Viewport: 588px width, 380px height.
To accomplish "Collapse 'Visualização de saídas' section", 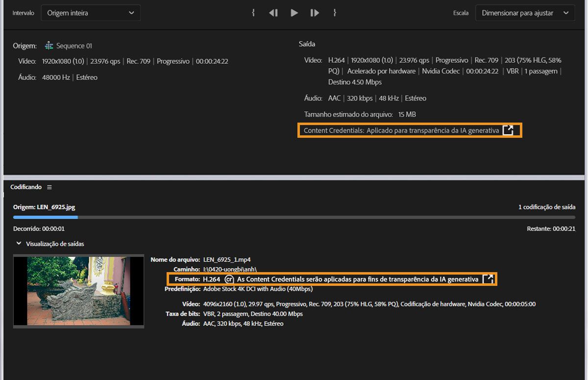I will 19,243.
